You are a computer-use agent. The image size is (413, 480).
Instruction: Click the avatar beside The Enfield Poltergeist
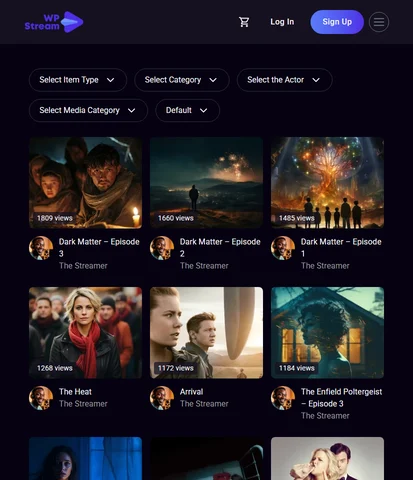pos(283,398)
